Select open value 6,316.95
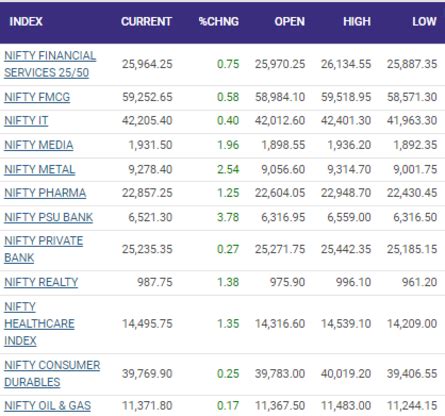Screen dimensions: 445x416 pos(283,217)
